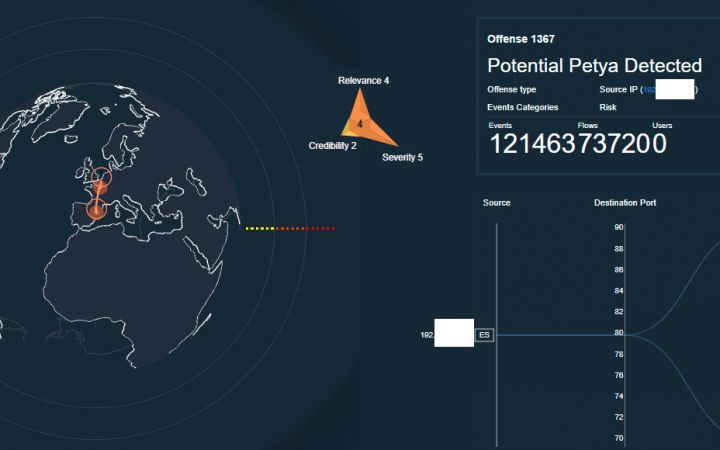Select port 88 on the axis
The width and height of the screenshot is (720, 450).
pyautogui.click(x=619, y=249)
